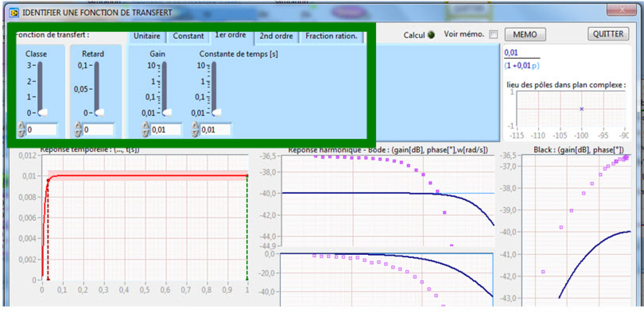Switch to the Unitaire tab
644x312 pixels.
coord(147,36)
